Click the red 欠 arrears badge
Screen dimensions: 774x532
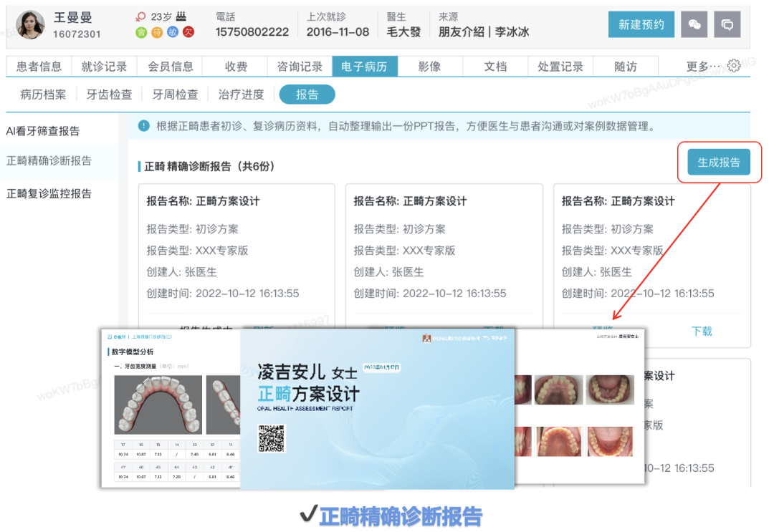pos(188,32)
